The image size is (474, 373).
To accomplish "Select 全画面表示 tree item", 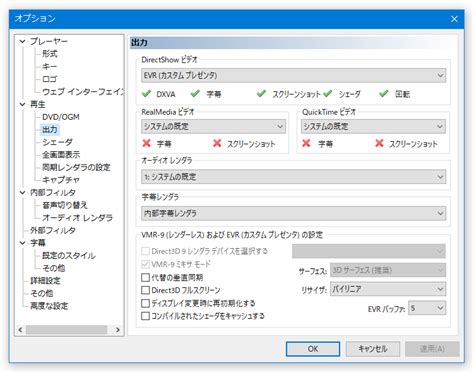I will pos(61,155).
